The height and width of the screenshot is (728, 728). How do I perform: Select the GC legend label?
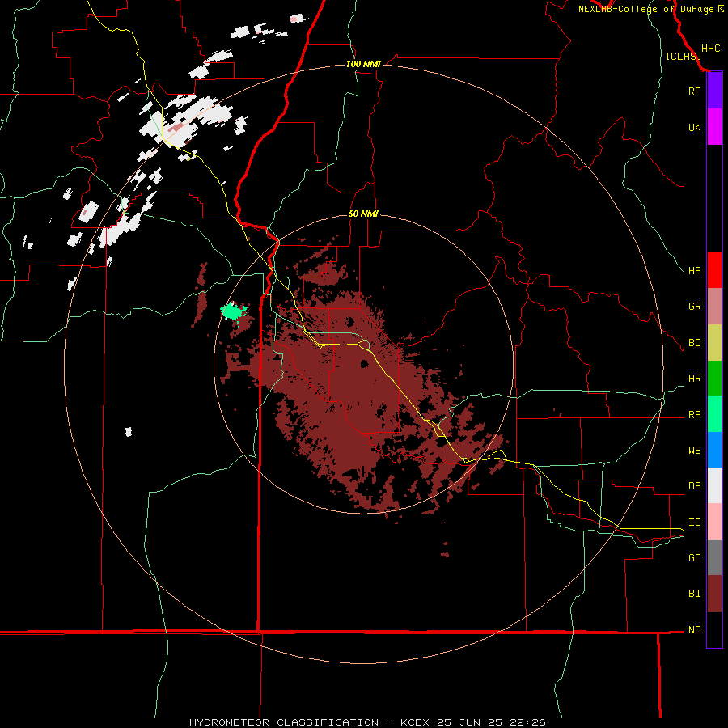point(694,558)
